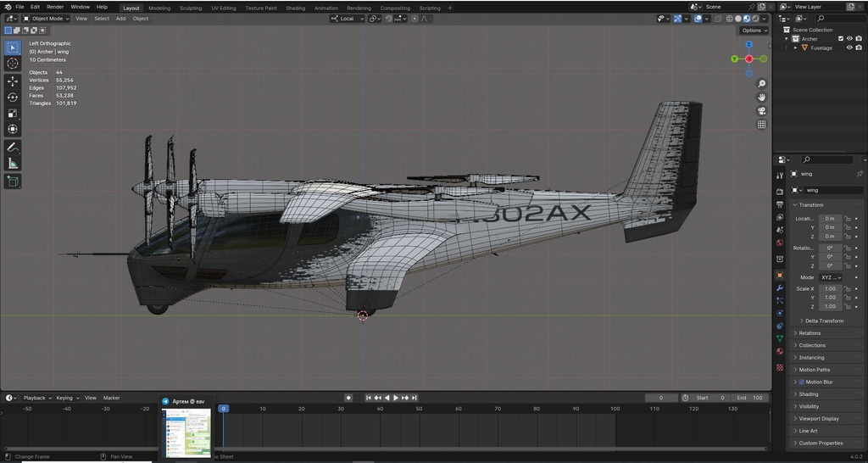868x463 pixels.
Task: Switch to the UV Editing workspace tab
Action: tap(223, 8)
